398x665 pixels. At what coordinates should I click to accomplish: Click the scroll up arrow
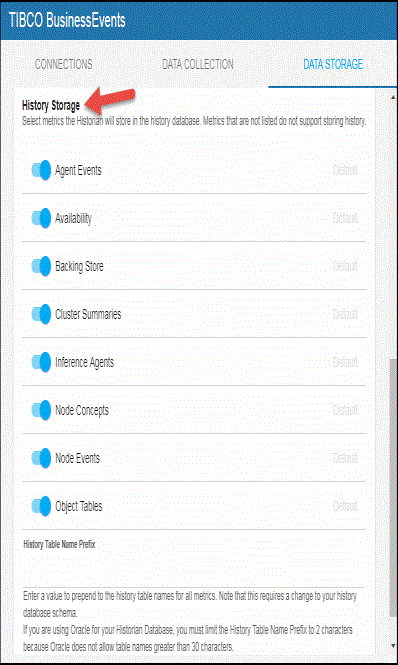(x=393, y=97)
